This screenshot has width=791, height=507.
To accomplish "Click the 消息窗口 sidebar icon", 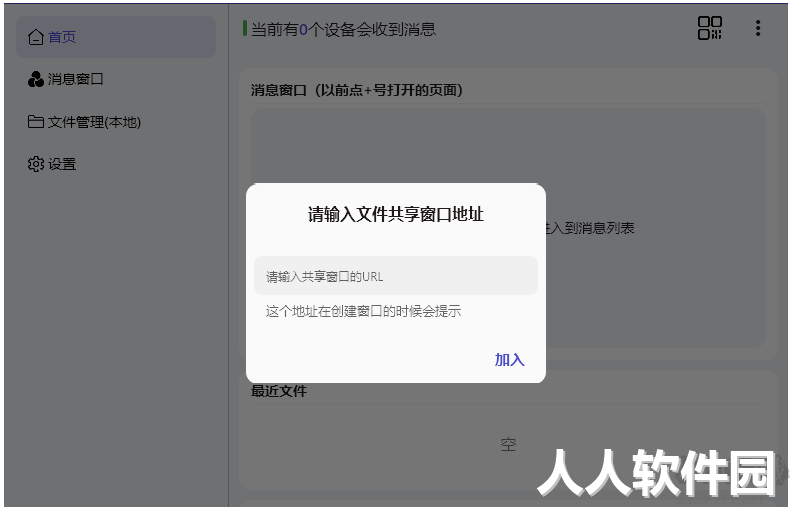I will (x=36, y=79).
